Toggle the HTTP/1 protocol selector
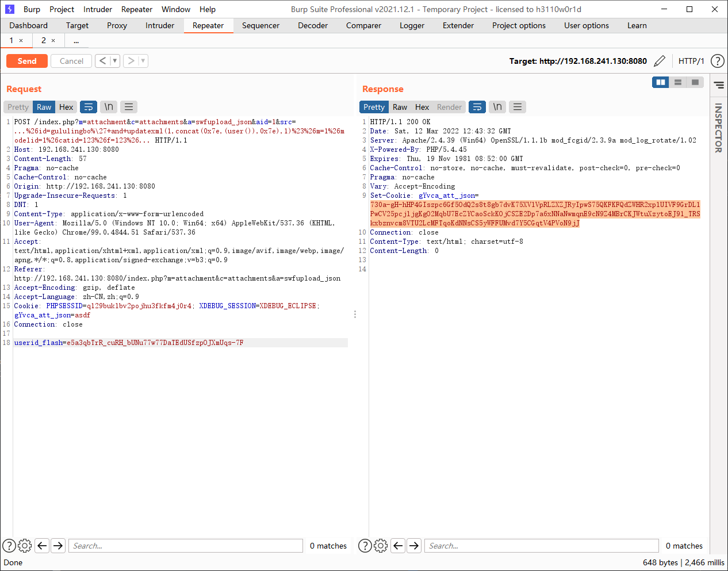Image resolution: width=728 pixels, height=571 pixels. pyautogui.click(x=691, y=61)
